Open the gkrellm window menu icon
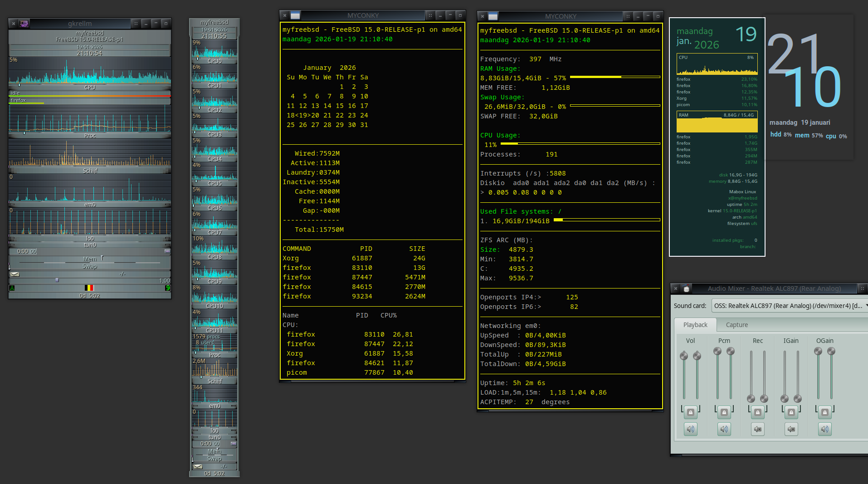 pyautogui.click(x=24, y=24)
